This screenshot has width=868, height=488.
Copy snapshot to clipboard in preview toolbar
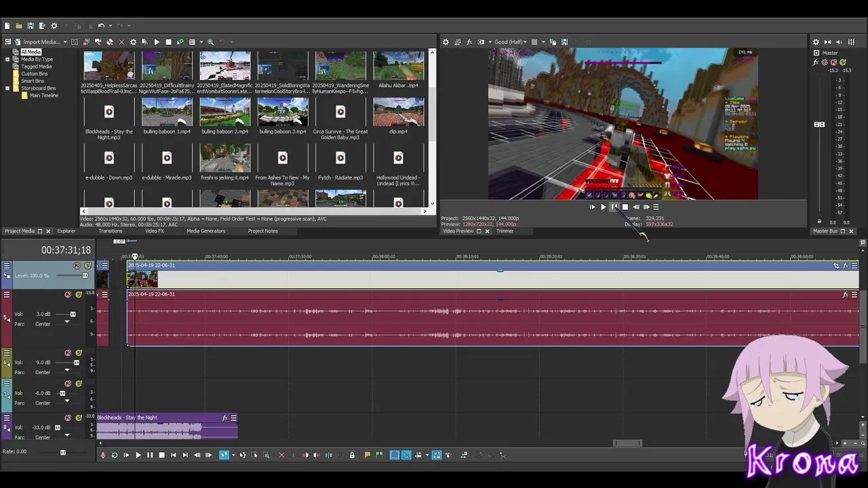(x=553, y=42)
